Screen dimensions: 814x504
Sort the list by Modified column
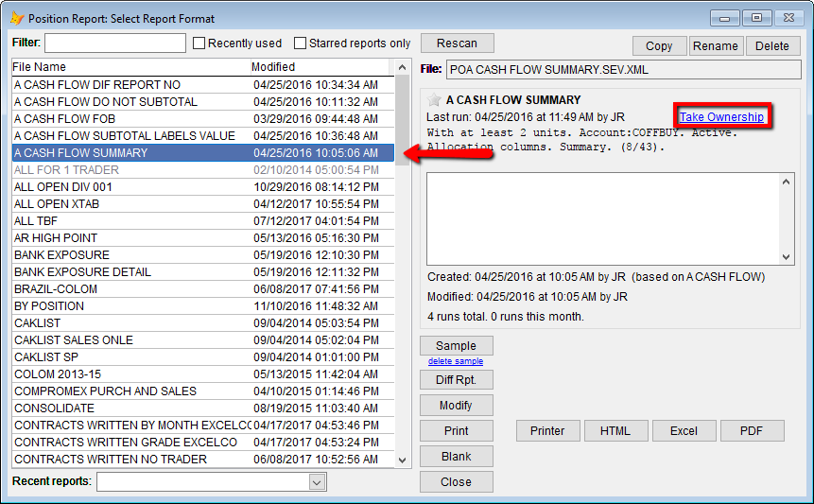[x=320, y=67]
